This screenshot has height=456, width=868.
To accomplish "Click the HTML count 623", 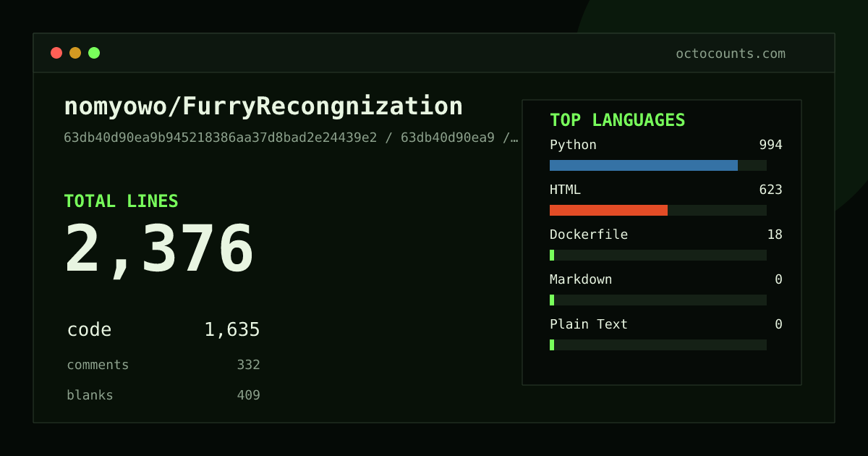I will (770, 190).
